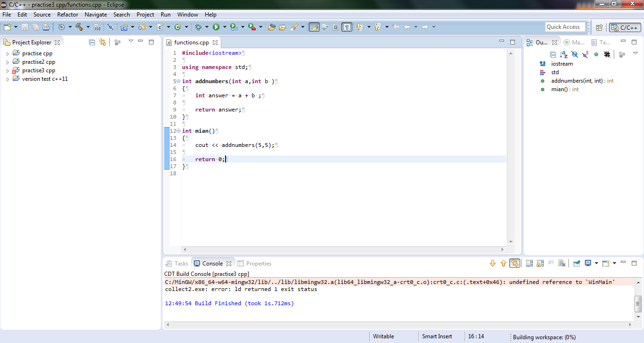Click Collapse All in Project Explorer

click(x=92, y=42)
